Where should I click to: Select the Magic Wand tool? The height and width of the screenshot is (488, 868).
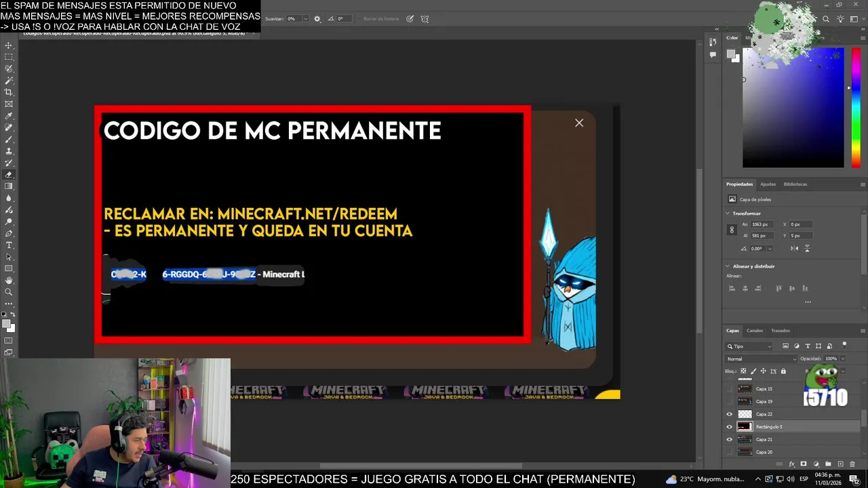(9, 80)
